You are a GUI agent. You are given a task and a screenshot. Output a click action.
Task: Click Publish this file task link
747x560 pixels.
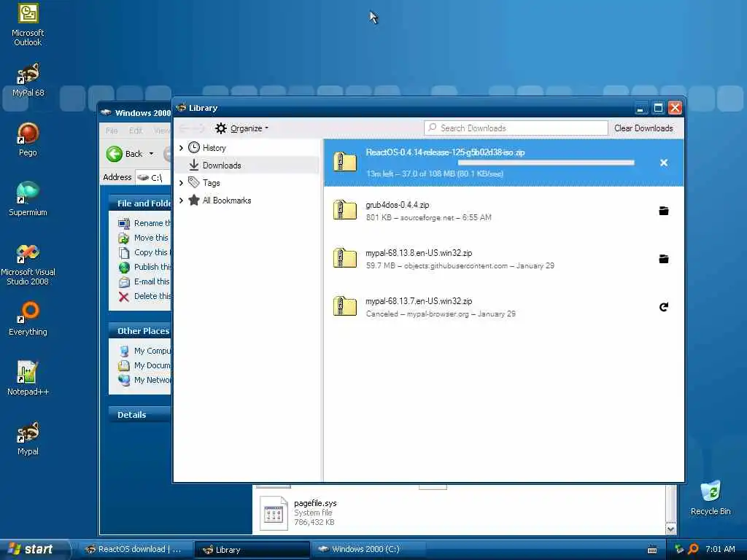[x=145, y=267]
